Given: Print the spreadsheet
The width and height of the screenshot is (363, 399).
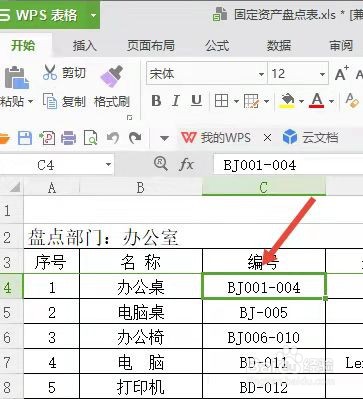Looking at the screenshot, I should point(68,138).
